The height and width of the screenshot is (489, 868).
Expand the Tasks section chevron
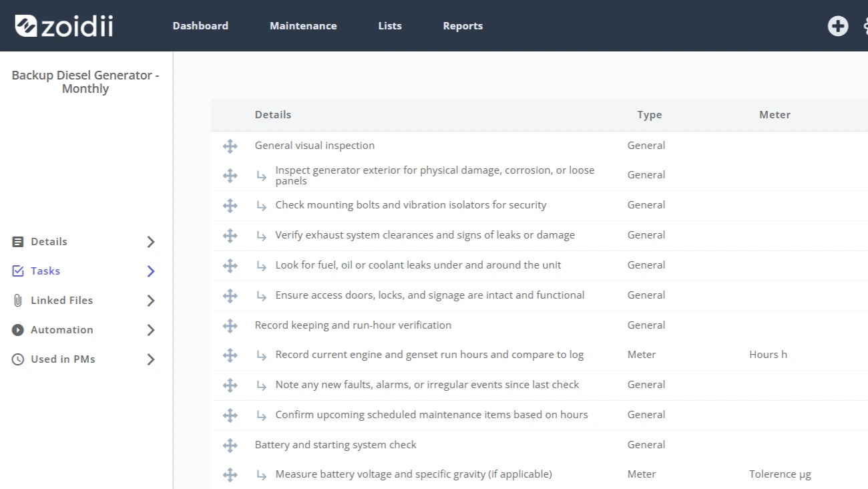[x=151, y=271]
